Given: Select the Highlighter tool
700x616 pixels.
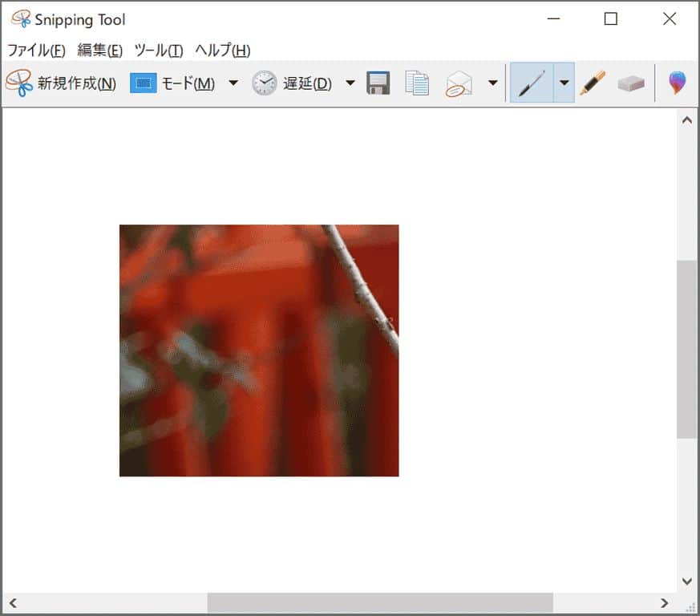Looking at the screenshot, I should coord(593,83).
